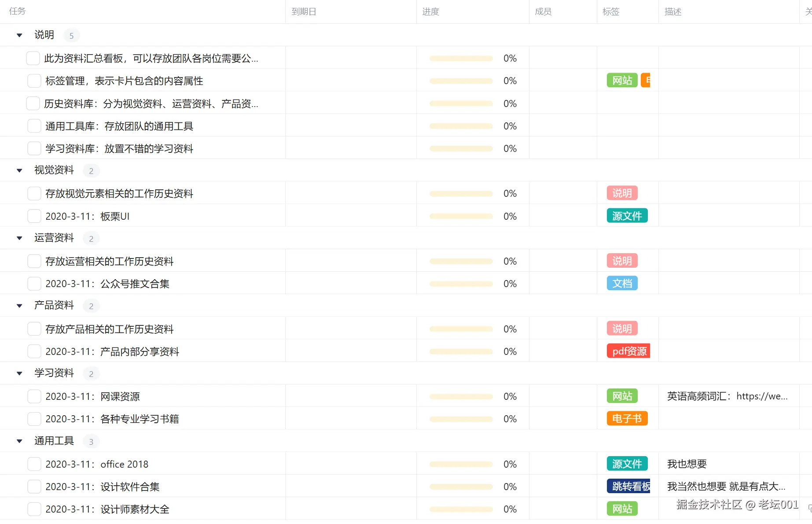Select the pdf资源 tag on 产品内部分享资料
This screenshot has height=524, width=812.
click(628, 351)
